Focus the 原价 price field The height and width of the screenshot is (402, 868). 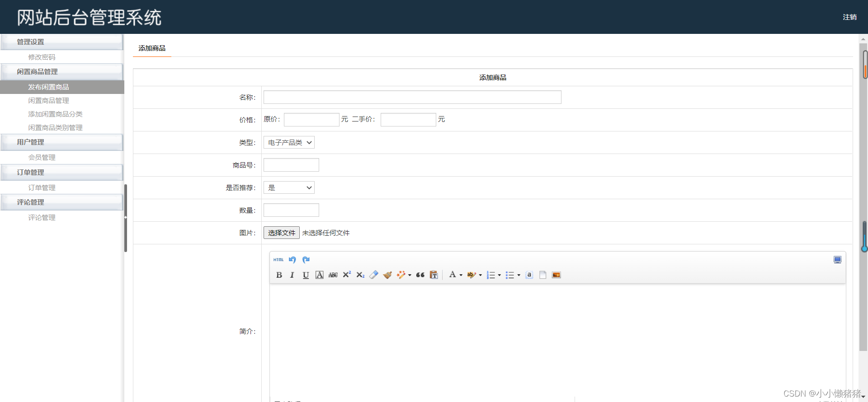(311, 120)
